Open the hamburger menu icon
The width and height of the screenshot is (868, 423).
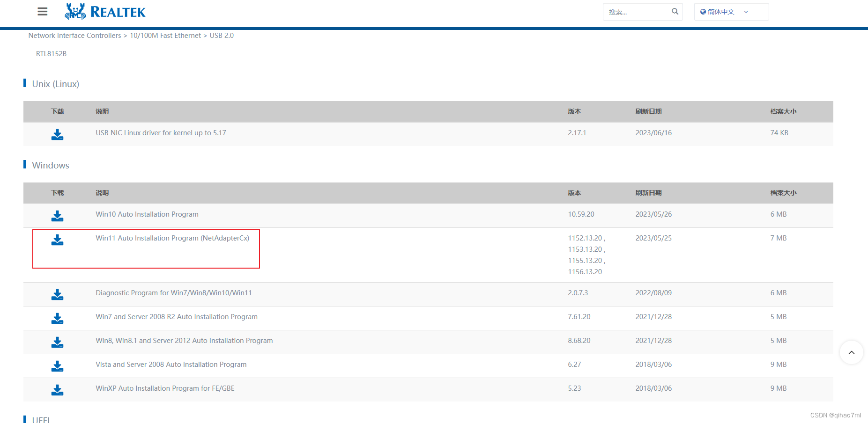point(43,12)
